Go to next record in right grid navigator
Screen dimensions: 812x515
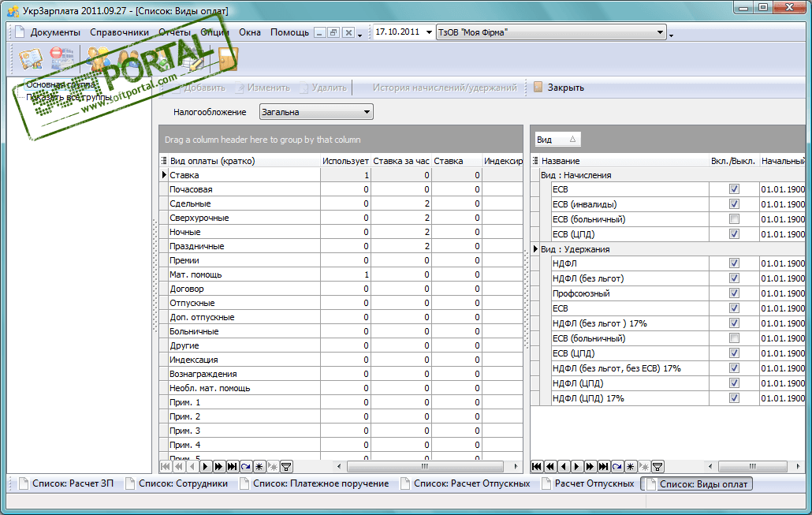pyautogui.click(x=576, y=466)
